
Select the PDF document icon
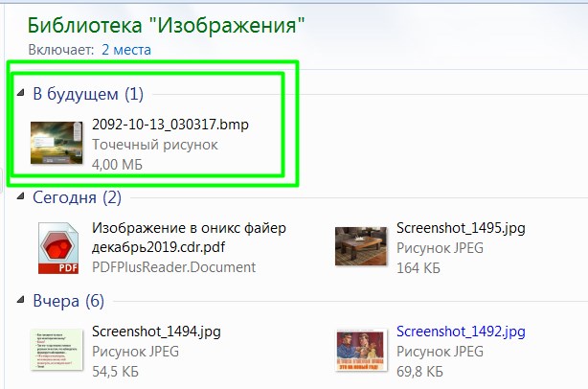point(58,248)
